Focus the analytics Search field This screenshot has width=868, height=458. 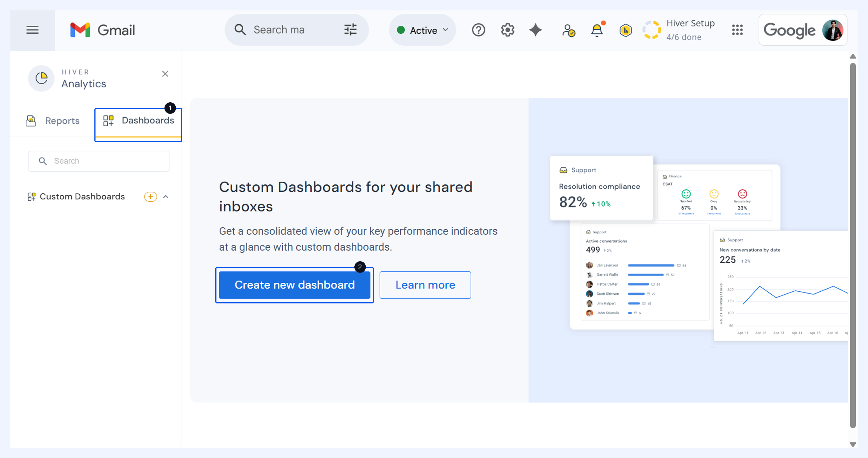pos(99,161)
